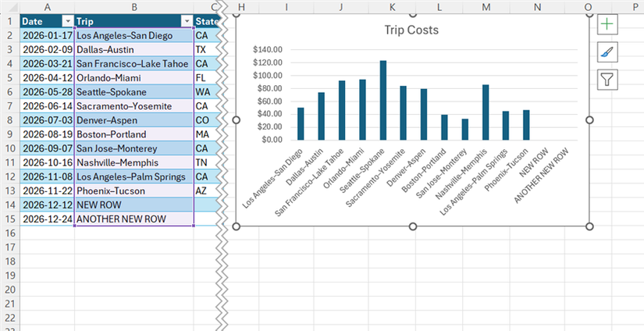644x331 pixels.
Task: Click the Nashville–Memphis trip cell
Action: click(x=134, y=162)
